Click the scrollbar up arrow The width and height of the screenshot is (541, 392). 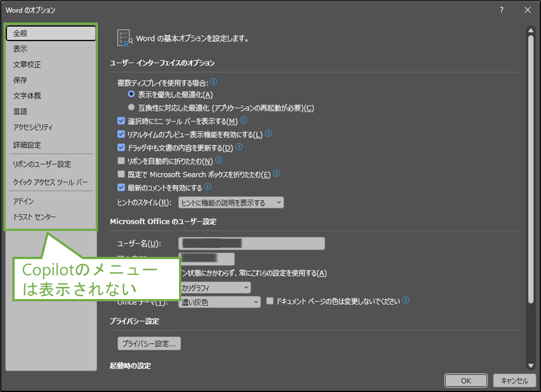(x=531, y=30)
